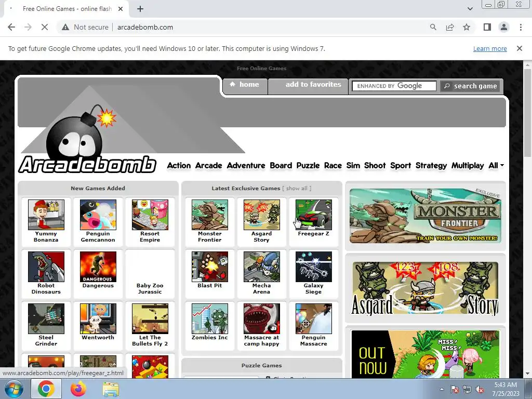The height and width of the screenshot is (399, 532).
Task: Open the Sport category
Action: pyautogui.click(x=401, y=166)
